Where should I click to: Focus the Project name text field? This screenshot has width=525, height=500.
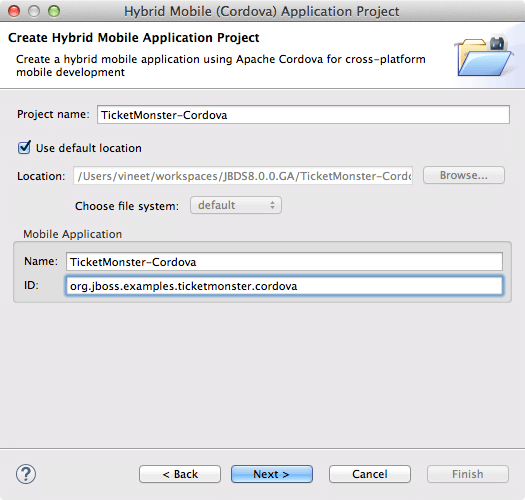303,115
